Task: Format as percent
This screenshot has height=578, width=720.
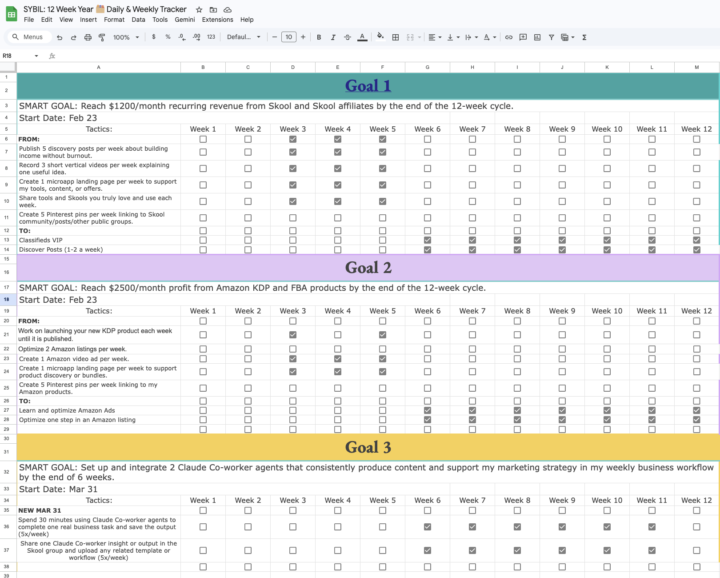Action: pos(168,37)
